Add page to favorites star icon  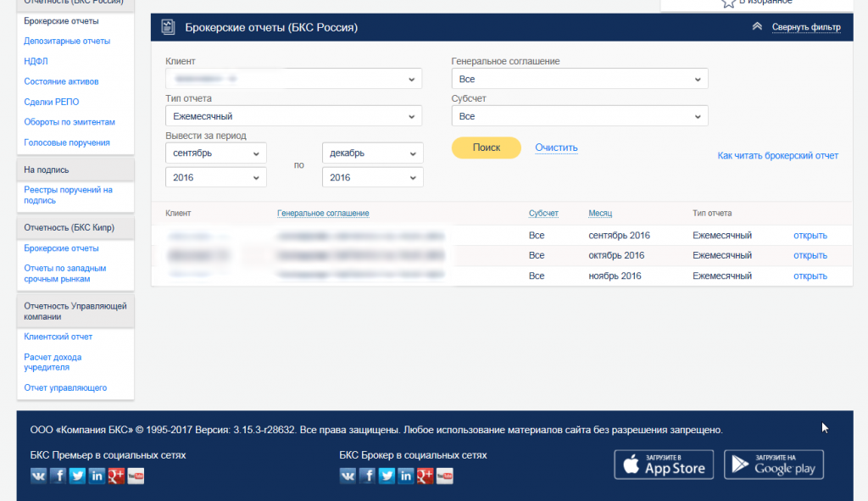[x=728, y=3]
